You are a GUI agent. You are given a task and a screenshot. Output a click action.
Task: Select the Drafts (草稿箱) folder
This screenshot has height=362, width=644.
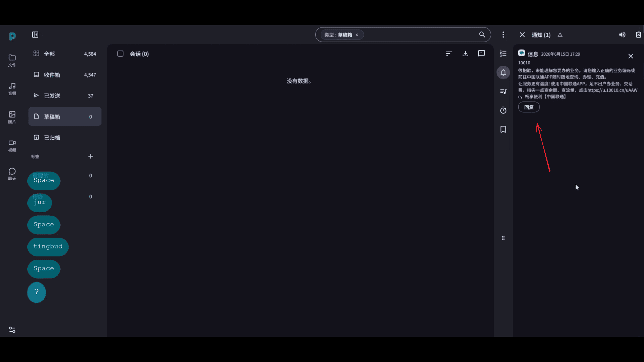(65, 117)
